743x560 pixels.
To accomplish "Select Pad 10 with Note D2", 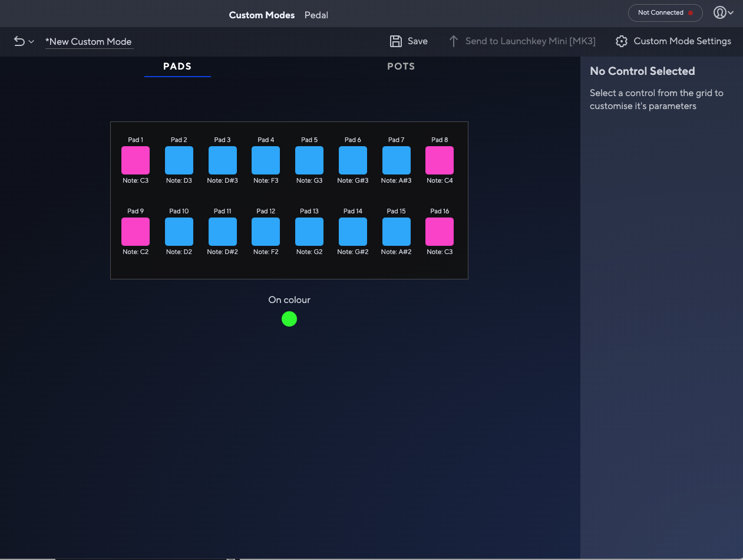I will coord(179,232).
